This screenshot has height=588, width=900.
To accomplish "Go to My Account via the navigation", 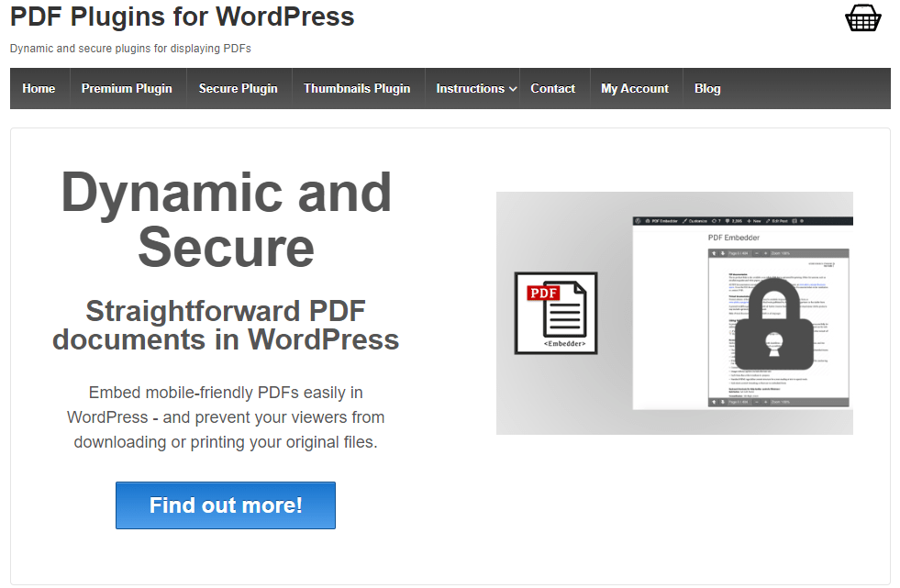I will [634, 88].
